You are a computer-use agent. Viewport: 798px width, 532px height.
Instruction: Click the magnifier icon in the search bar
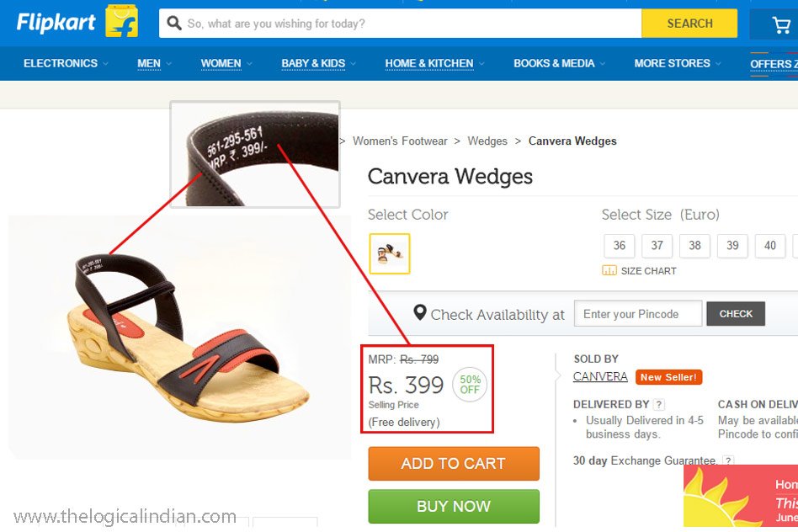(174, 24)
